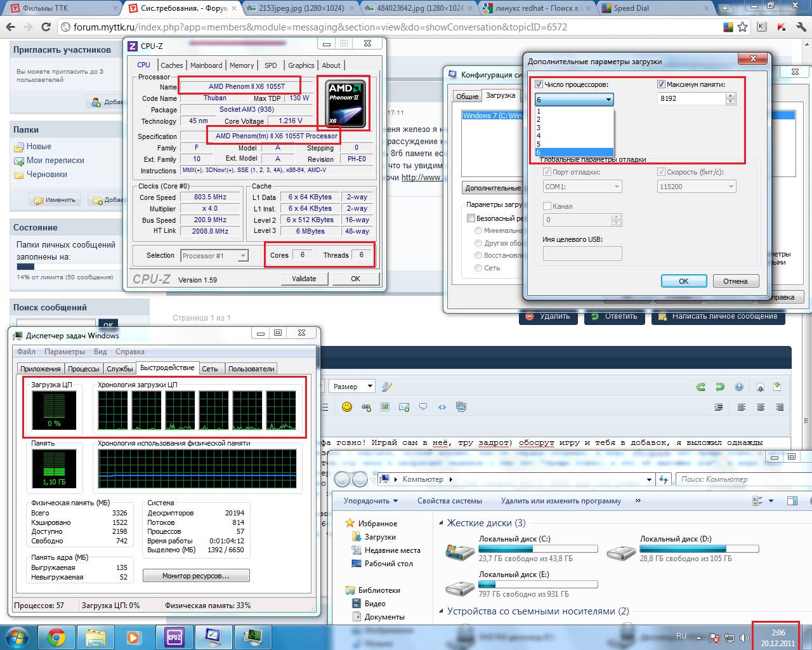
Task: Open 'Монитор ресурсов' from Task Manager
Action: coord(196,576)
